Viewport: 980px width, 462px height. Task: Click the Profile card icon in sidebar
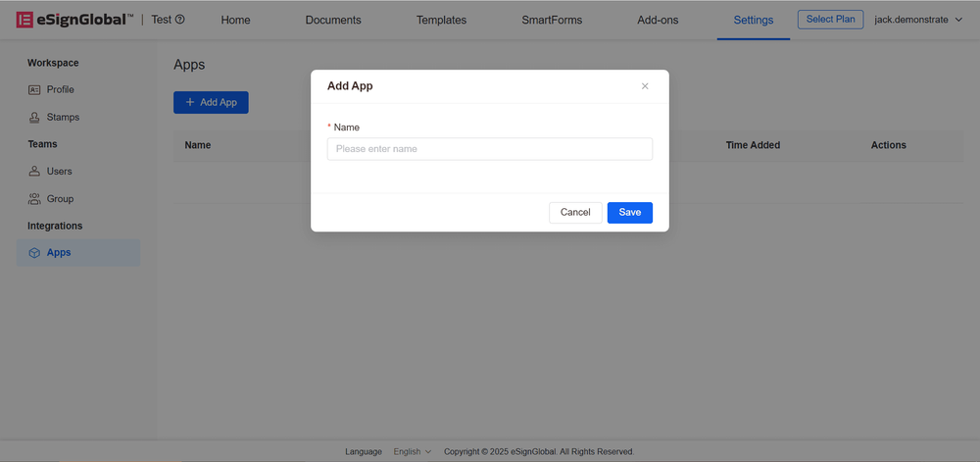34,89
